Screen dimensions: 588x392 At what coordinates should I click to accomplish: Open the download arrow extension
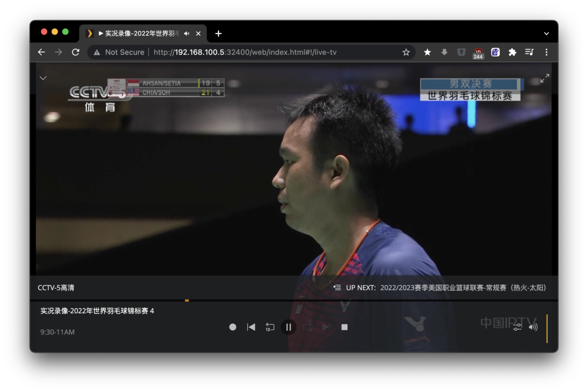[x=444, y=52]
